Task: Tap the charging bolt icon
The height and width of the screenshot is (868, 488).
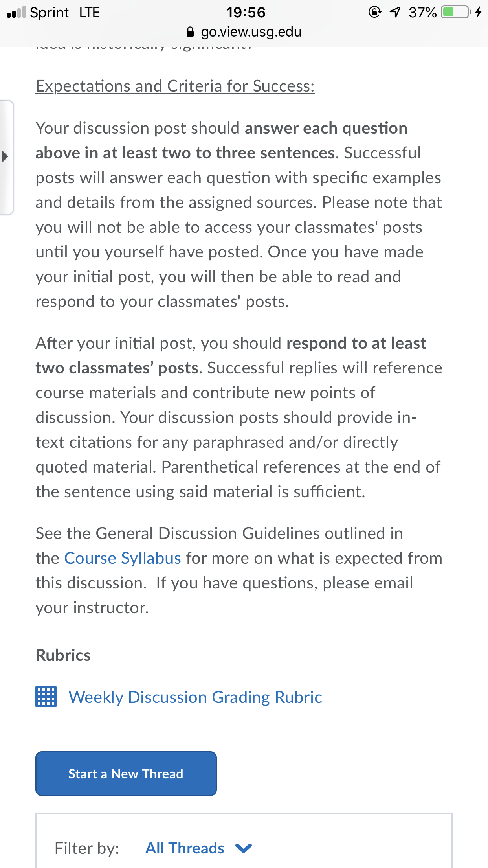Action: click(x=479, y=12)
